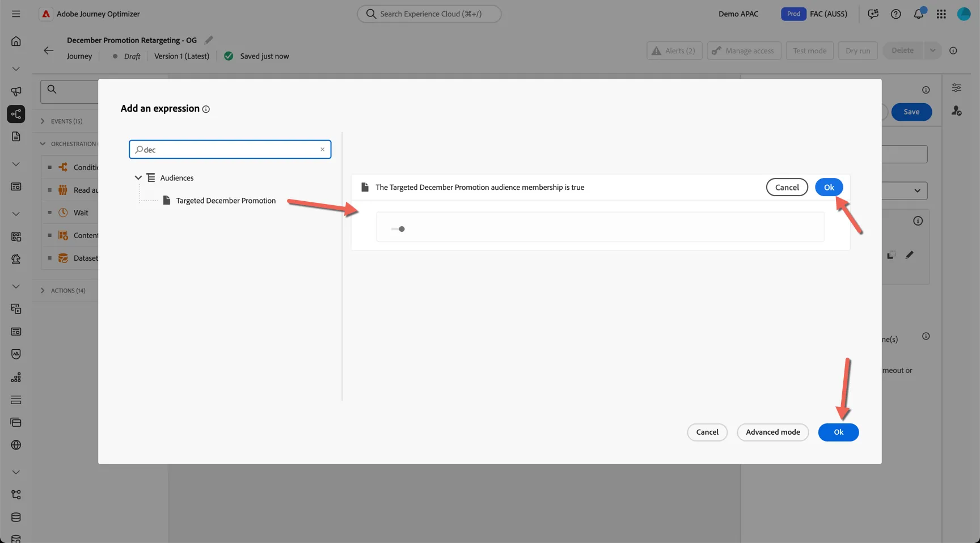Open the app switcher grid
Screen dimensions: 980x543
(x=941, y=14)
